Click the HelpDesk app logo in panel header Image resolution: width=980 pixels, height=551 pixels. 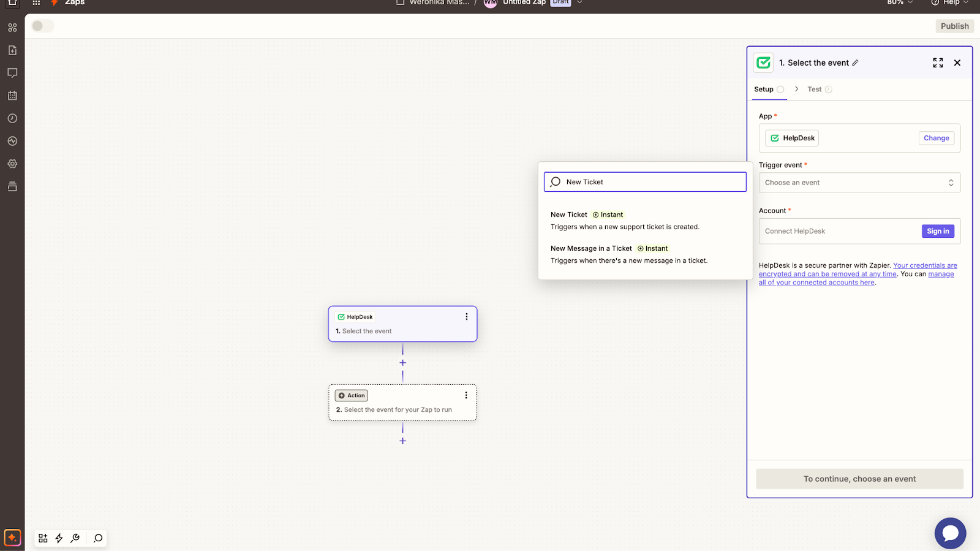click(x=763, y=63)
